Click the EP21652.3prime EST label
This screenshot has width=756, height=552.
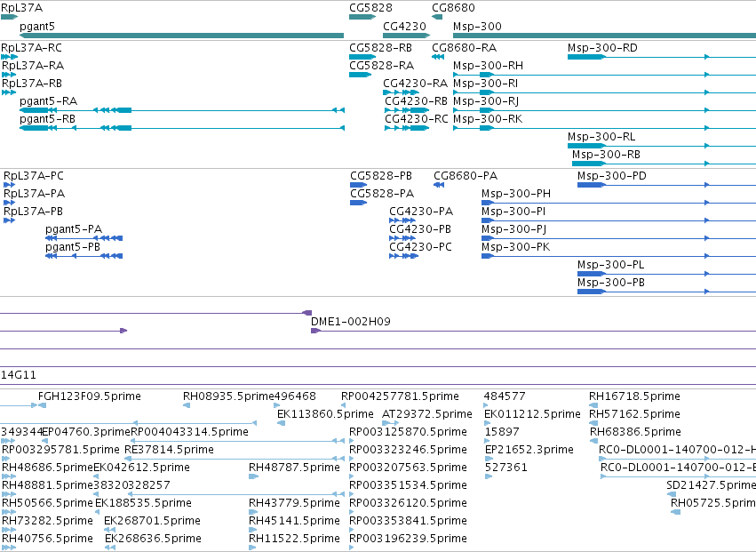(x=529, y=450)
